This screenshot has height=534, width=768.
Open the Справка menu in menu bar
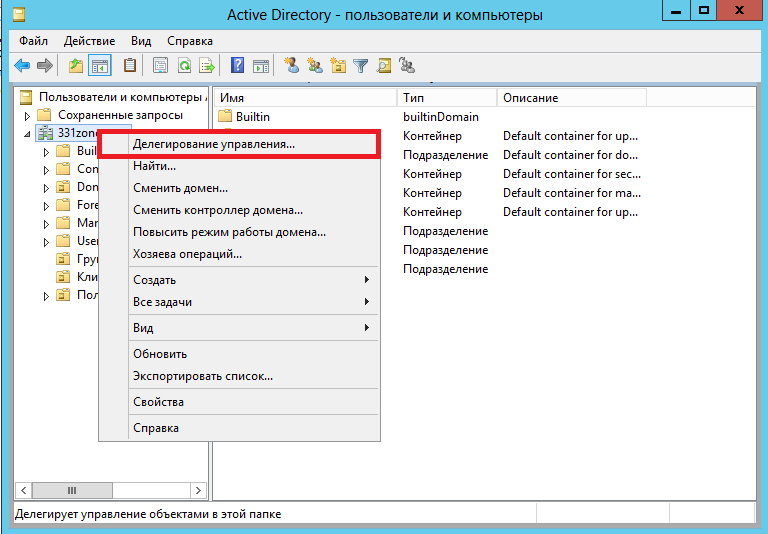190,41
